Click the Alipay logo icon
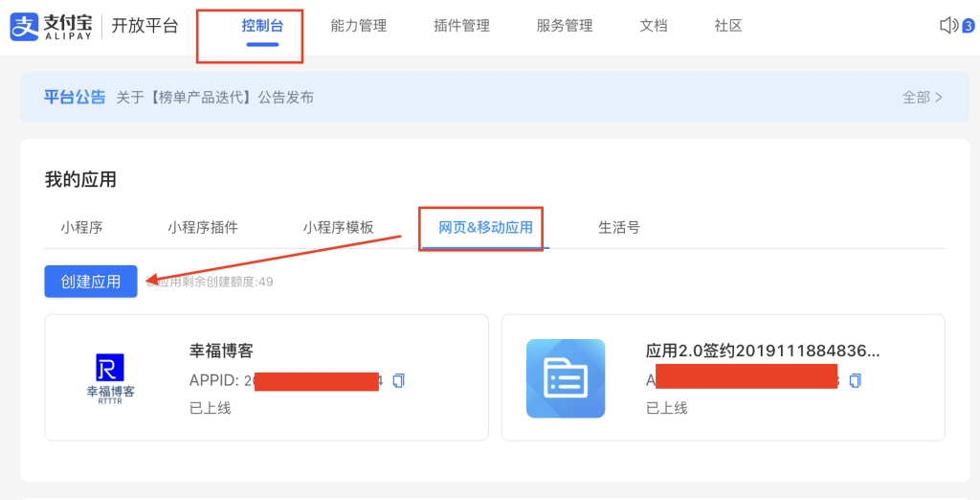The image size is (980, 500). pyautogui.click(x=24, y=26)
